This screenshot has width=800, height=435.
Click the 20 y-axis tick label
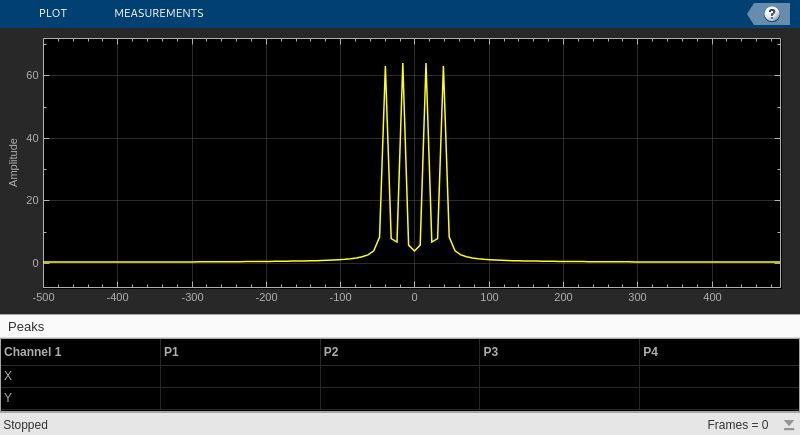32,200
